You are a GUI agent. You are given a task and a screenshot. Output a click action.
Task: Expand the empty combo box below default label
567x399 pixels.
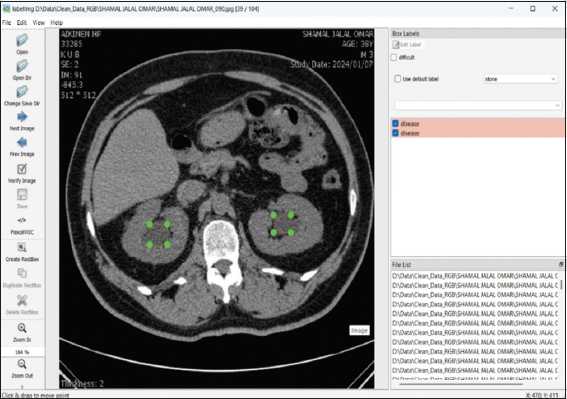478,105
